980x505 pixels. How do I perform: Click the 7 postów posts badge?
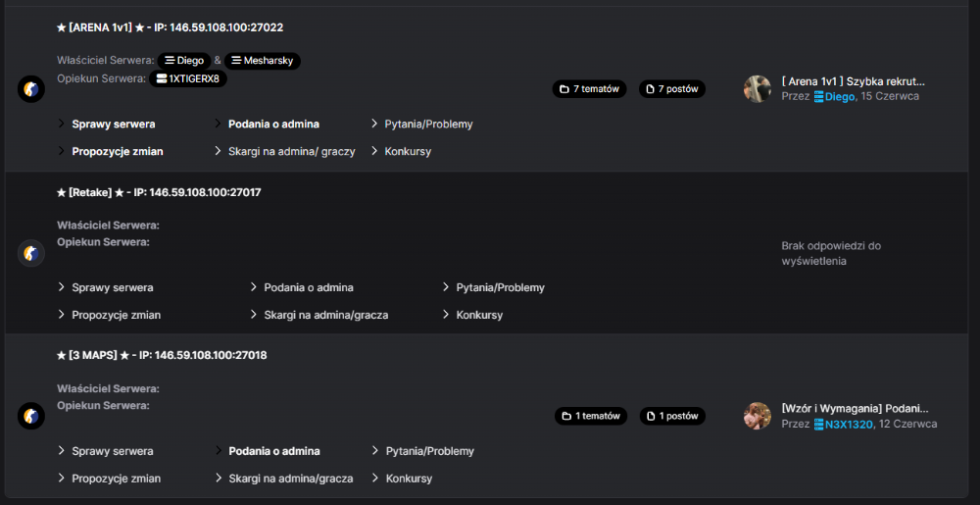point(672,89)
